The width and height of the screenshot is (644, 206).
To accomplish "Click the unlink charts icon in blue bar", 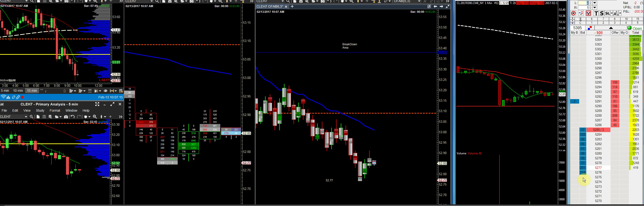I will tap(13, 97).
